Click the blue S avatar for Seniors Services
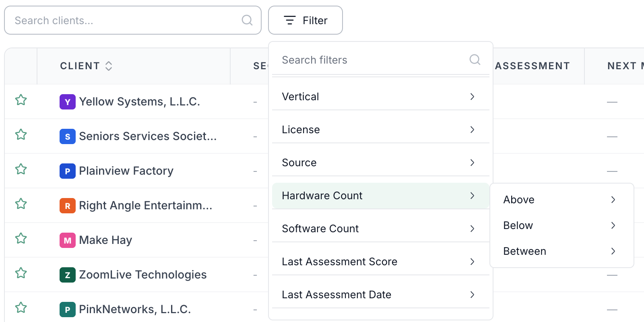 click(x=68, y=136)
